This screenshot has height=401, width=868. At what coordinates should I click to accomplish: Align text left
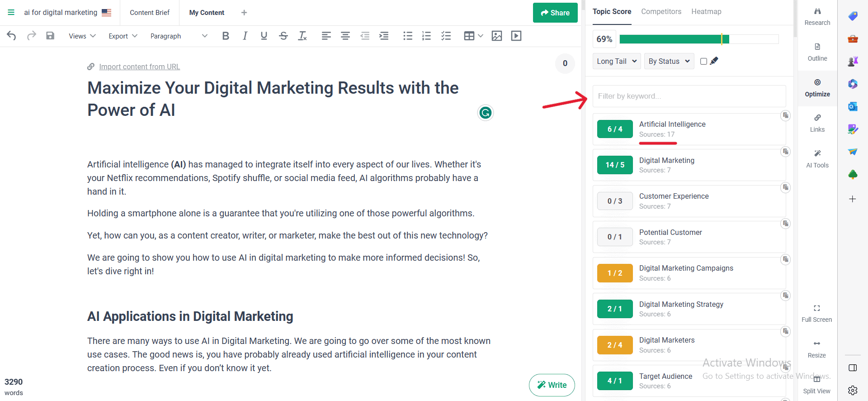click(x=326, y=36)
